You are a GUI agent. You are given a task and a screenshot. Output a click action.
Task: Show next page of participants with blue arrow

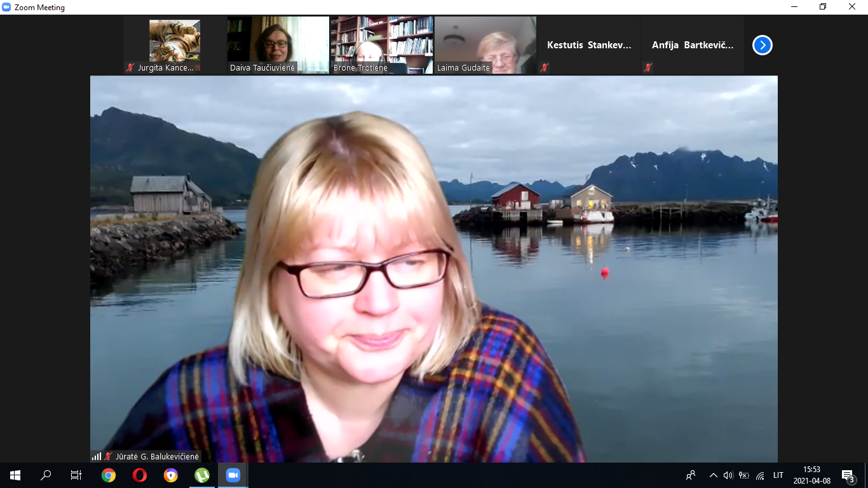pos(763,45)
